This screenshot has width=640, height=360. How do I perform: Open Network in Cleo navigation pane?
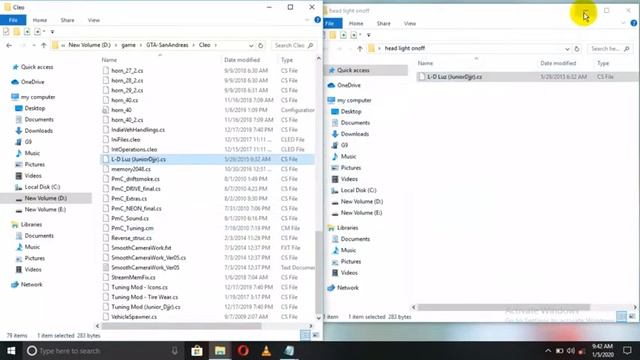click(31, 284)
